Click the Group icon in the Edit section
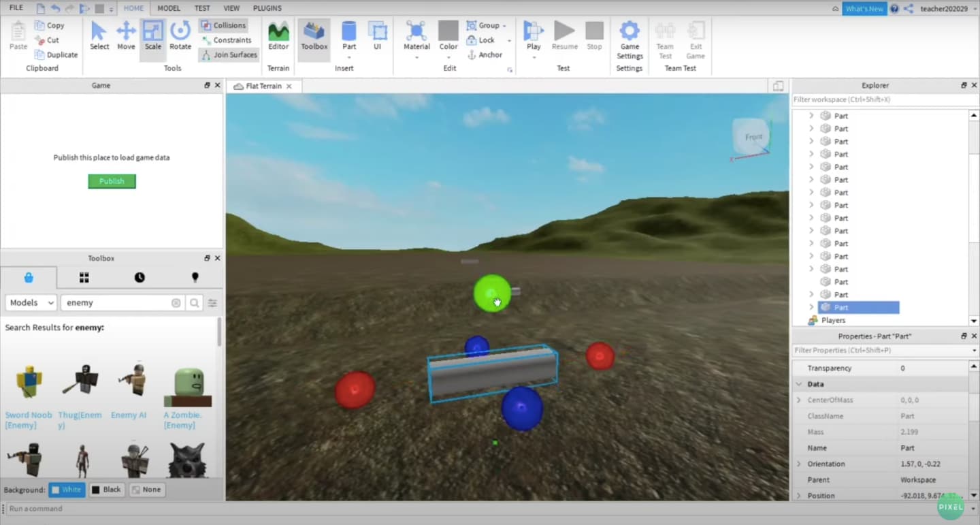Screen dimensions: 980x525 click(x=472, y=25)
